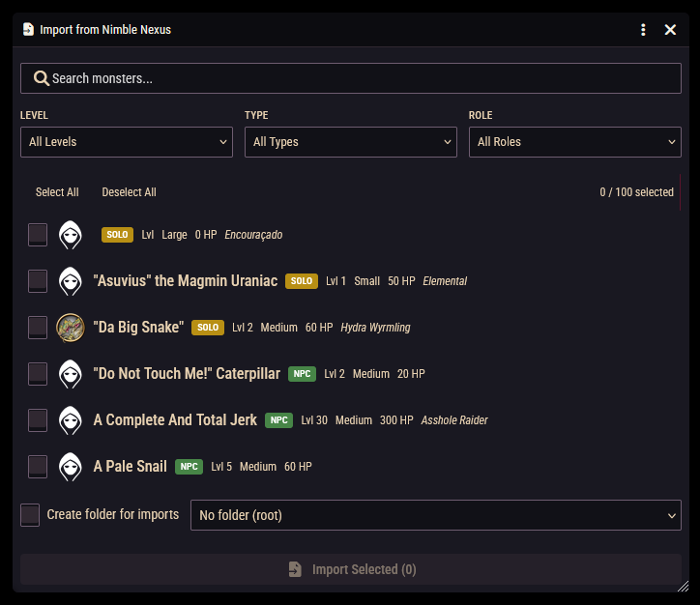700x605 pixels.
Task: Click the hooded avatar of Encouraçado monster
Action: click(x=71, y=235)
